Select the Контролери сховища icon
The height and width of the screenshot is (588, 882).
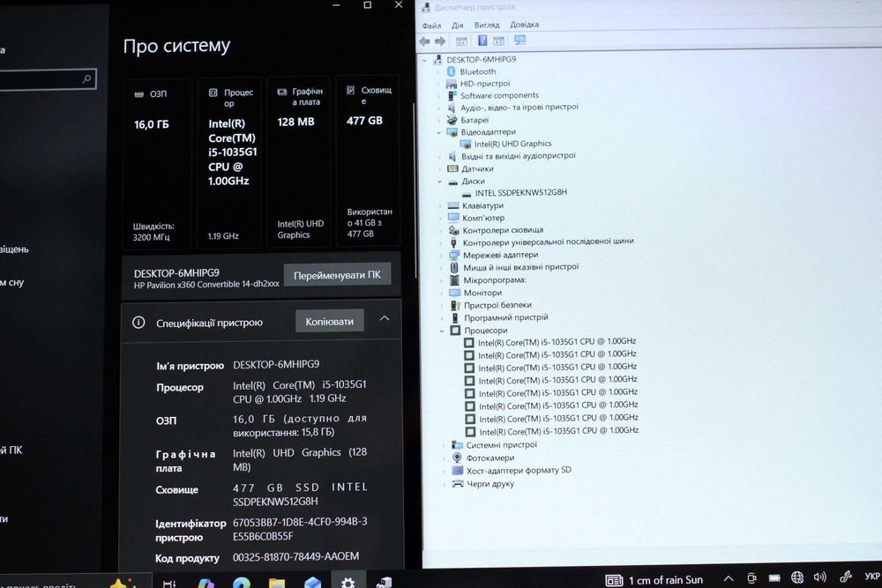click(454, 230)
